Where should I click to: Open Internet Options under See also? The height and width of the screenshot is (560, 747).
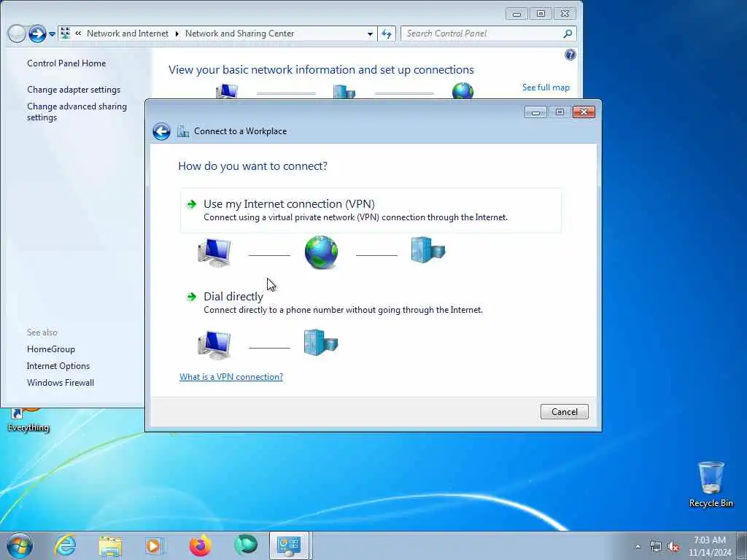click(x=58, y=366)
